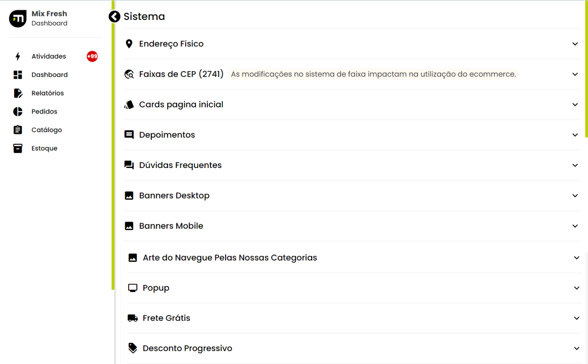Screen dimensions: 588x364
Task: Click the Pedidos pie chart icon
Action: point(18,111)
